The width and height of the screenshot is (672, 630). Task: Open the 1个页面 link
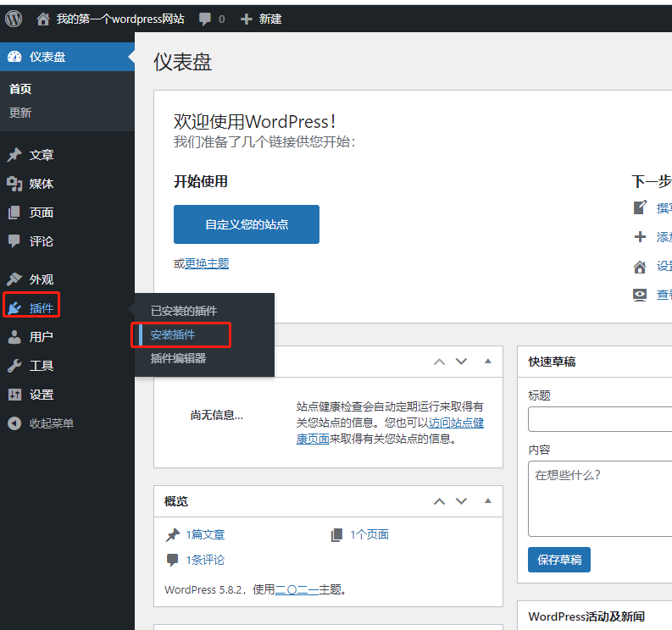tap(369, 535)
